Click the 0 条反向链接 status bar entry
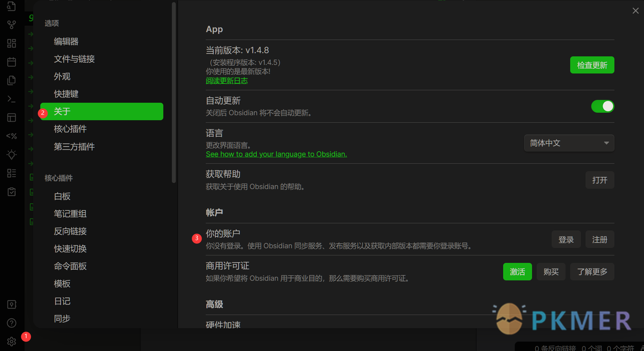 555,348
